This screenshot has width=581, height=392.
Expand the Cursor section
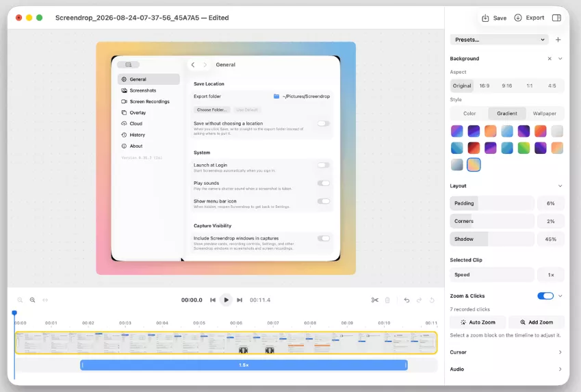[560, 352]
